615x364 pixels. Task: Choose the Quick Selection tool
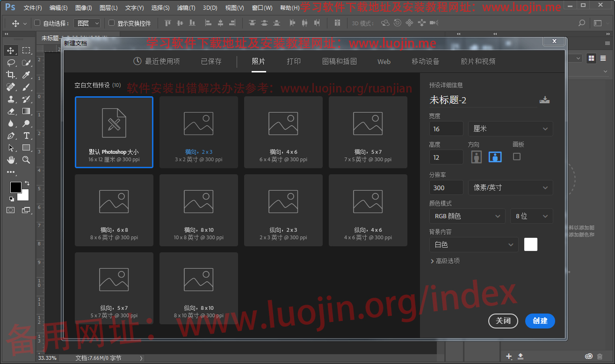[26, 63]
